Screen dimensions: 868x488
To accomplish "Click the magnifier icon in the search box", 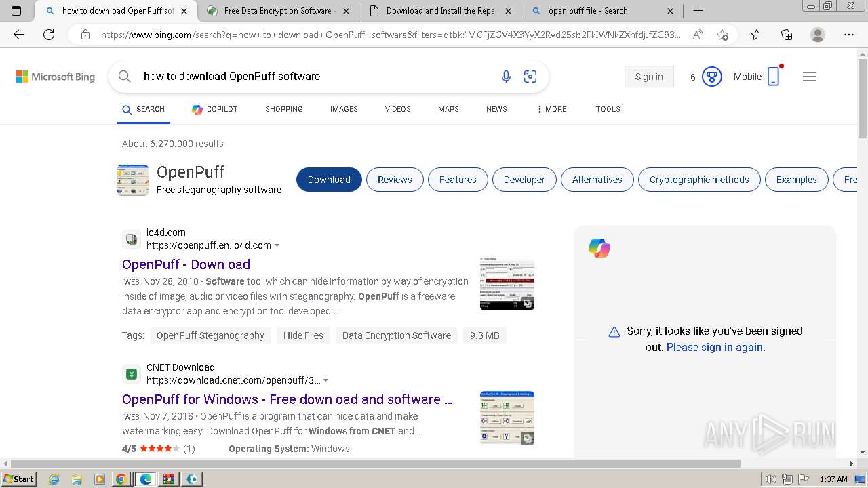I will click(x=125, y=77).
